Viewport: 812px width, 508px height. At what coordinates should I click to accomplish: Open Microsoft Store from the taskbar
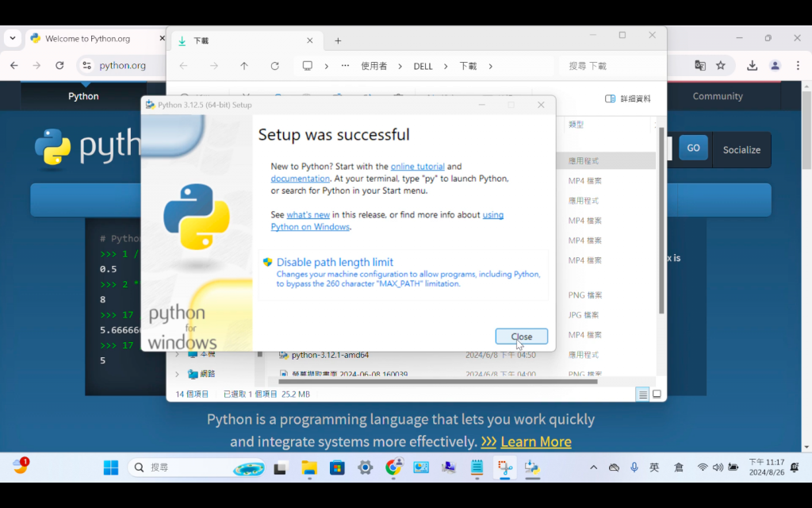[337, 468]
